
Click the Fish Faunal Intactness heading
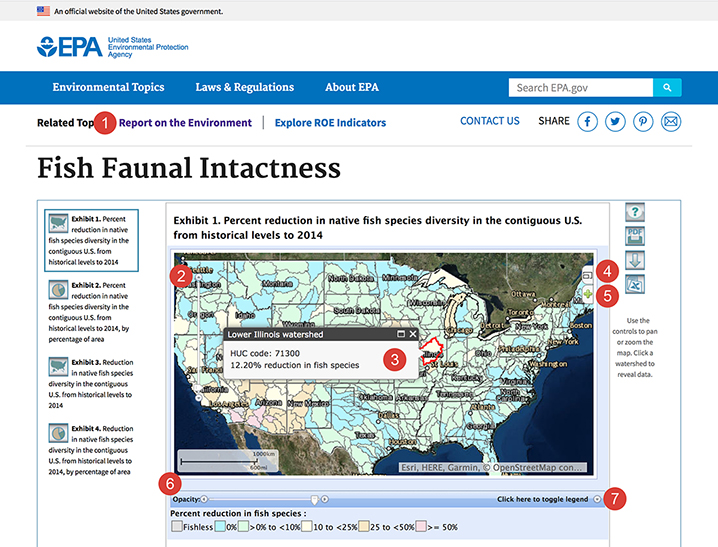click(189, 168)
